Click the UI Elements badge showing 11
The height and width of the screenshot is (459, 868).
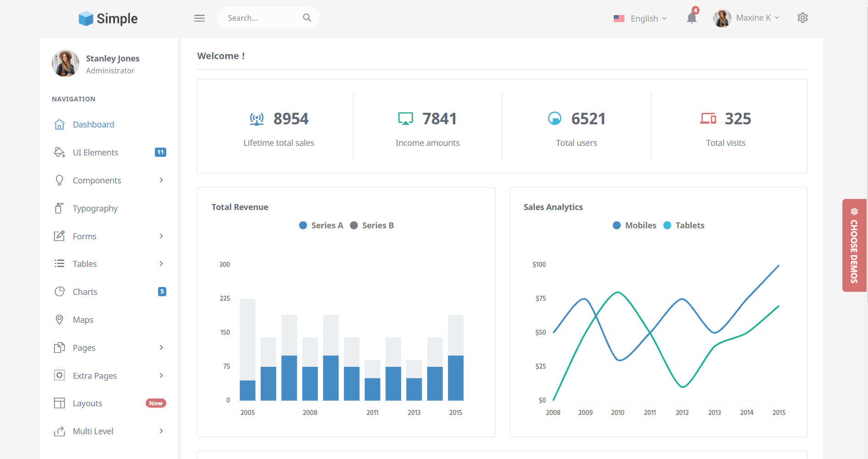(160, 152)
